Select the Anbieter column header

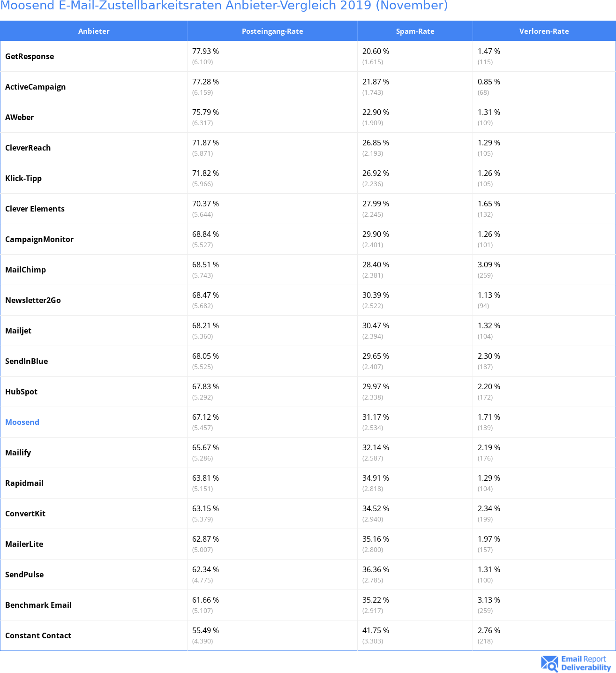[x=94, y=31]
